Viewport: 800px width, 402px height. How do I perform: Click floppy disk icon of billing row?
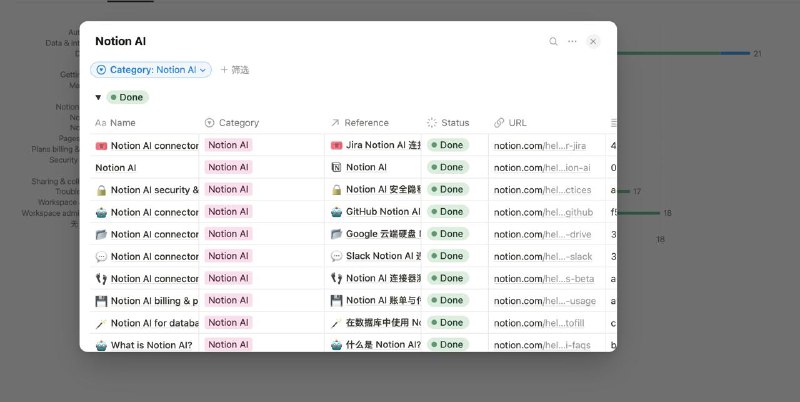[101, 301]
